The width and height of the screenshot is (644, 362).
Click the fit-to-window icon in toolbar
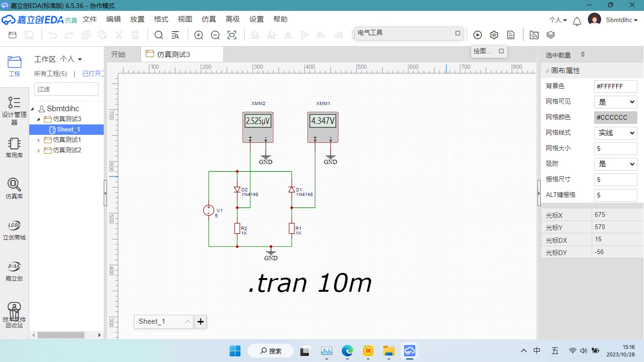(x=232, y=35)
